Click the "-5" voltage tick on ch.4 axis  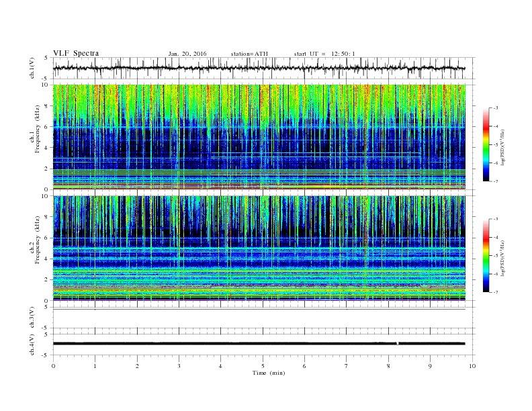(x=46, y=355)
